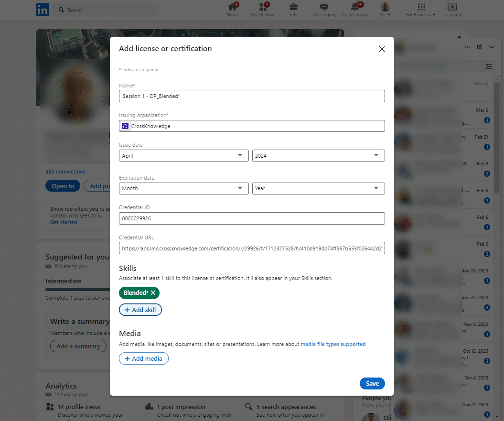Click the LinkedIn logo
The image size is (504, 421).
click(43, 10)
